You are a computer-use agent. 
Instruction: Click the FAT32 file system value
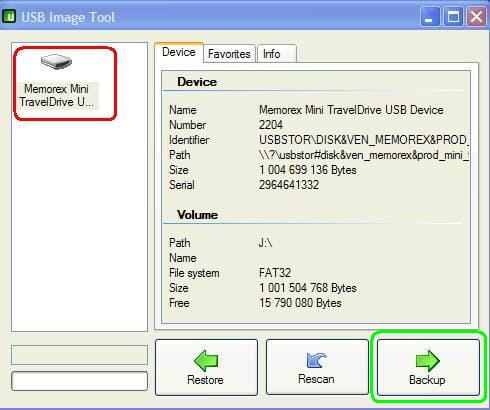tap(275, 273)
